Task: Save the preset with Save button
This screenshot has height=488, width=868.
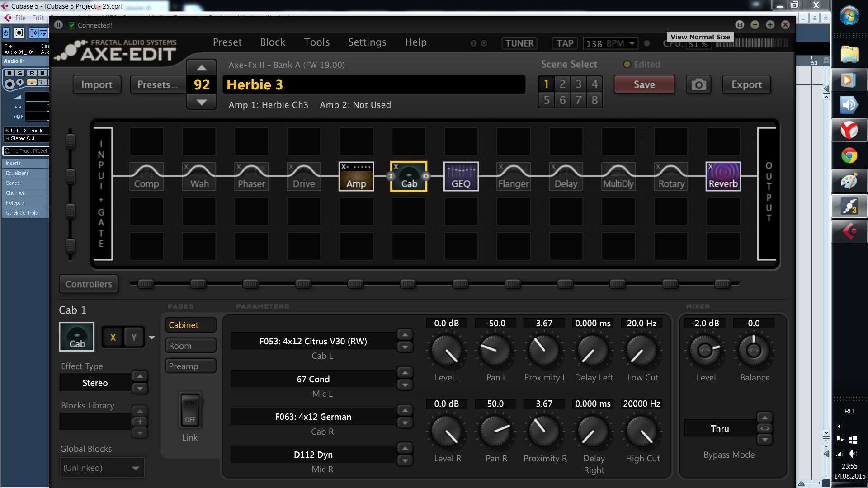Action: click(x=644, y=84)
